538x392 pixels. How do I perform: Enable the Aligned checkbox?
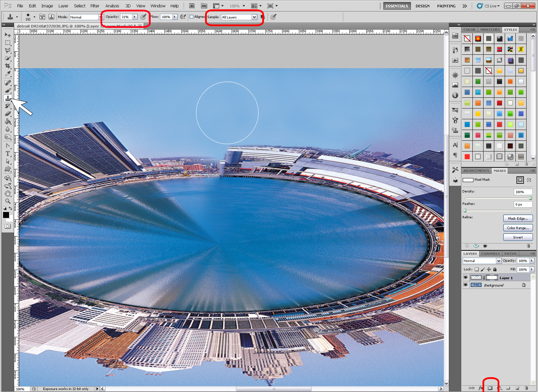click(191, 16)
